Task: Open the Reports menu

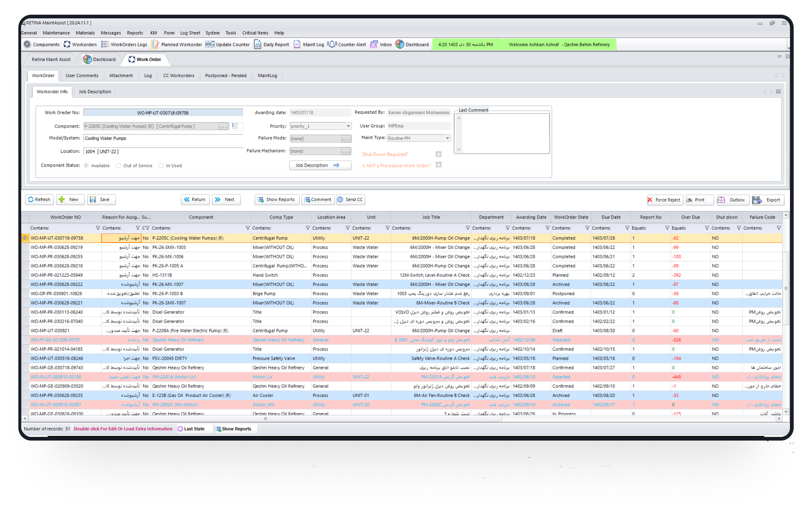Action: [x=135, y=33]
